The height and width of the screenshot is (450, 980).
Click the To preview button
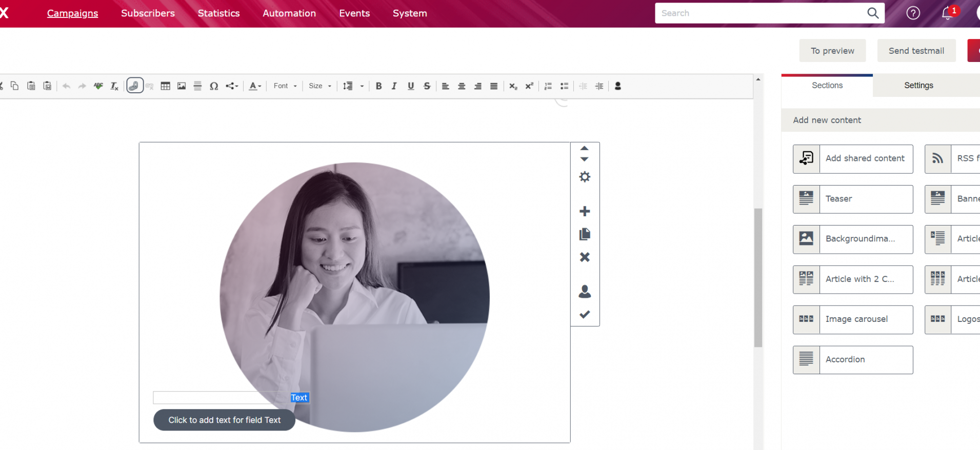pos(832,51)
